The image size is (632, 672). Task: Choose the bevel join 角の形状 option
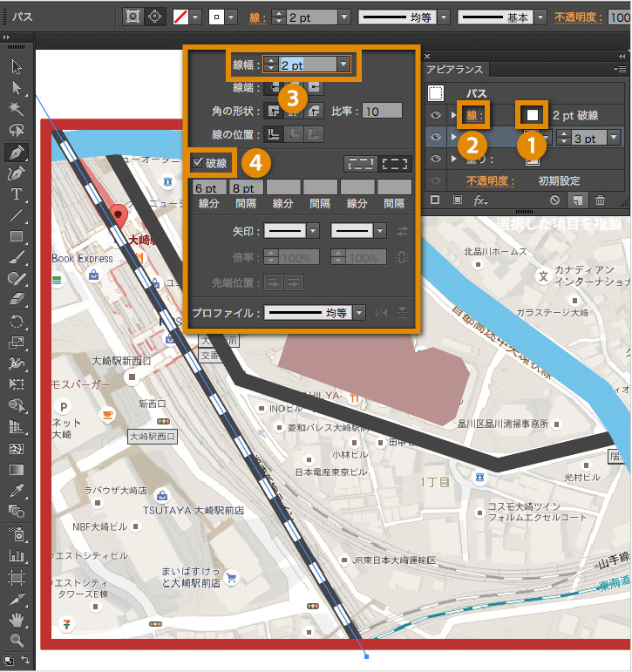tap(314, 111)
